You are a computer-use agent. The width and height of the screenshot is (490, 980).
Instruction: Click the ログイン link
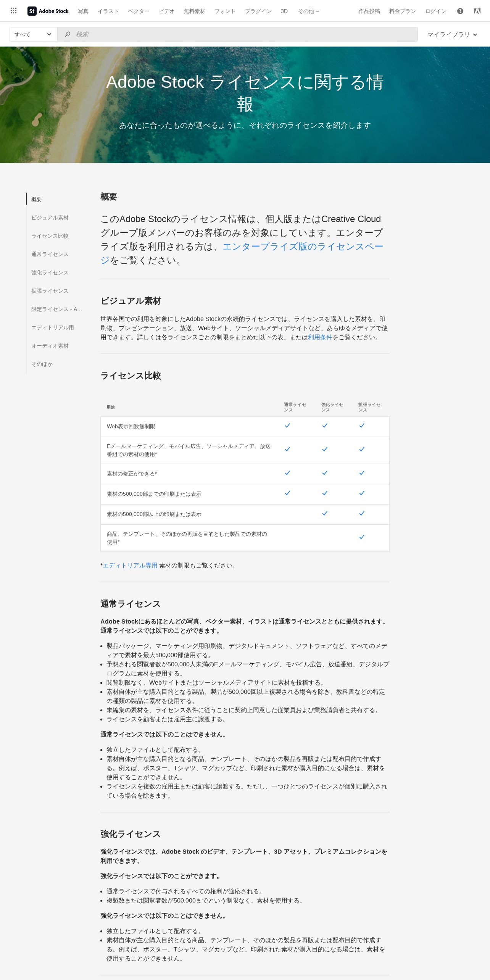tap(436, 11)
